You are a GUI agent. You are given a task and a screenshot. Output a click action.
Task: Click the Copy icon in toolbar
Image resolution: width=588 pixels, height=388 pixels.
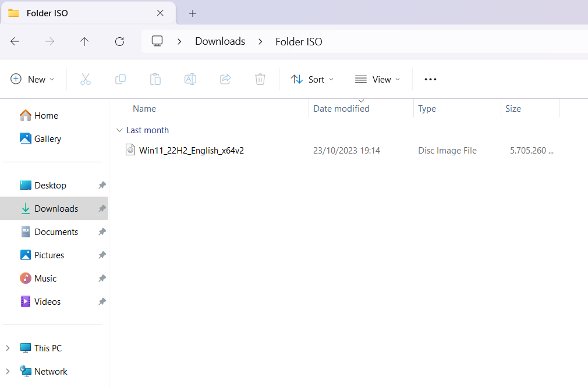pos(121,79)
